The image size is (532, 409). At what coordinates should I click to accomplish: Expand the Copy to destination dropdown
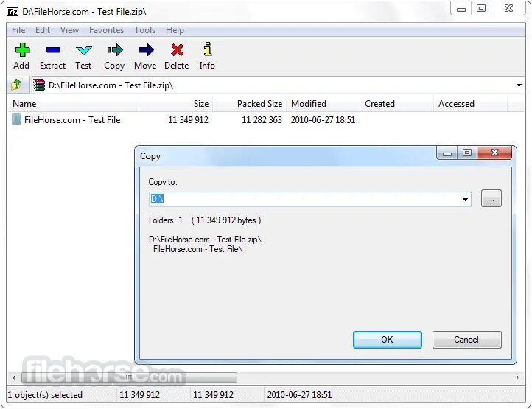point(465,199)
